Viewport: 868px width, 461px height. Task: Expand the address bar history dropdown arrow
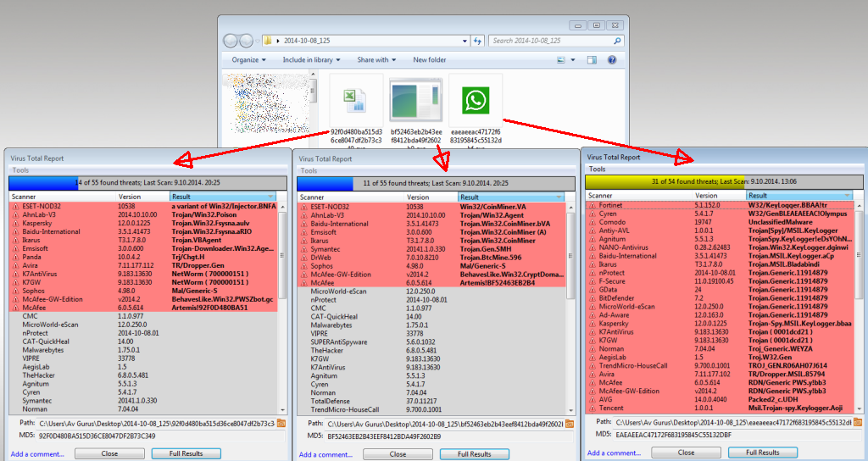(x=465, y=41)
